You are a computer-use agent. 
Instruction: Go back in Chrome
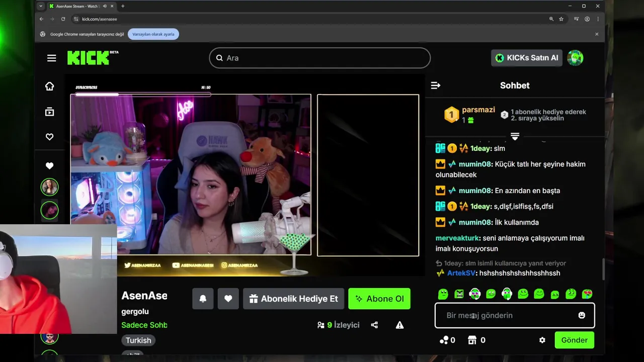pos(41,19)
